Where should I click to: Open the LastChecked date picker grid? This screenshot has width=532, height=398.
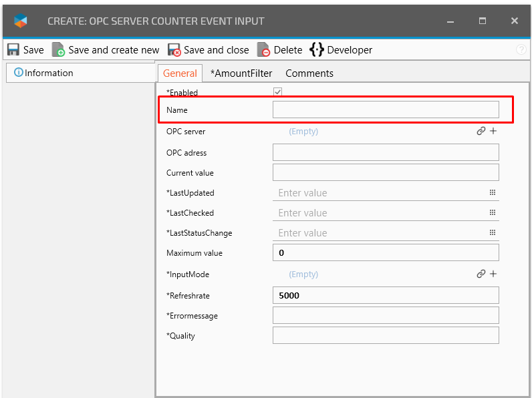492,213
